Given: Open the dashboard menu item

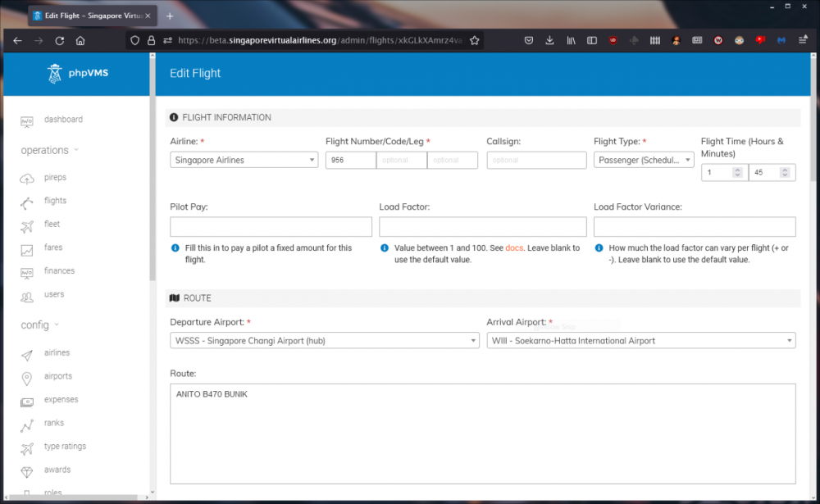Looking at the screenshot, I should pyautogui.click(x=62, y=120).
